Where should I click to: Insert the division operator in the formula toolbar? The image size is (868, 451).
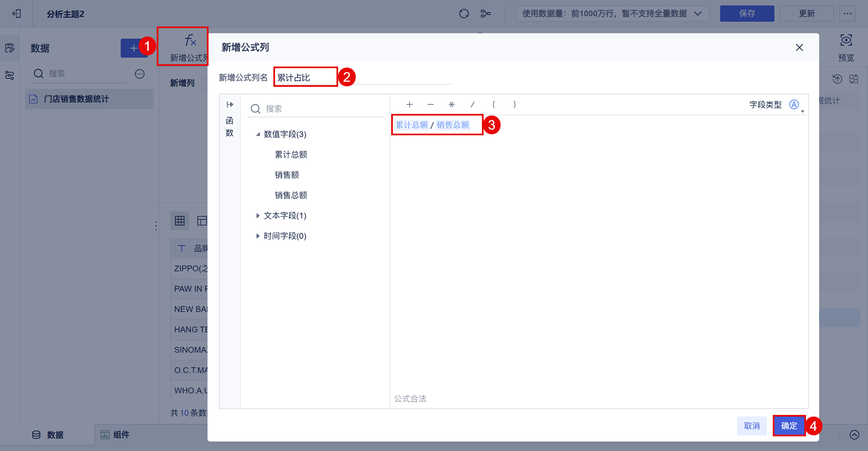472,104
